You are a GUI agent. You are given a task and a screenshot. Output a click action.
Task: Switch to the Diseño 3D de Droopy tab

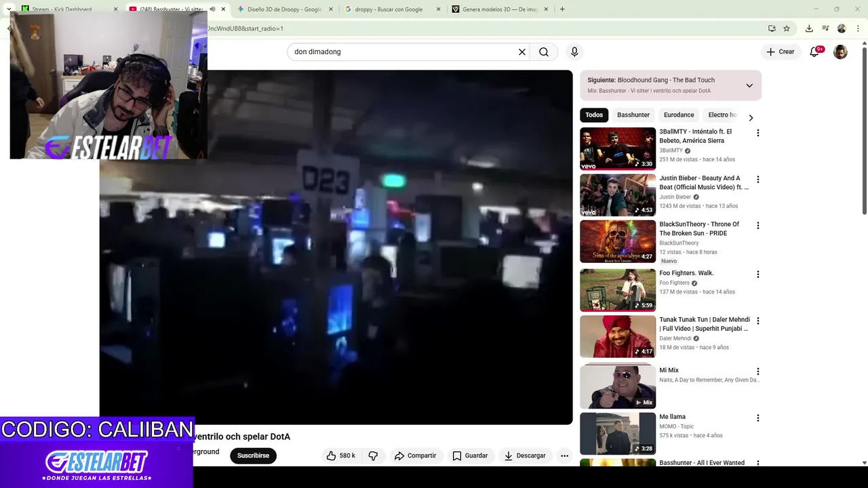283,9
